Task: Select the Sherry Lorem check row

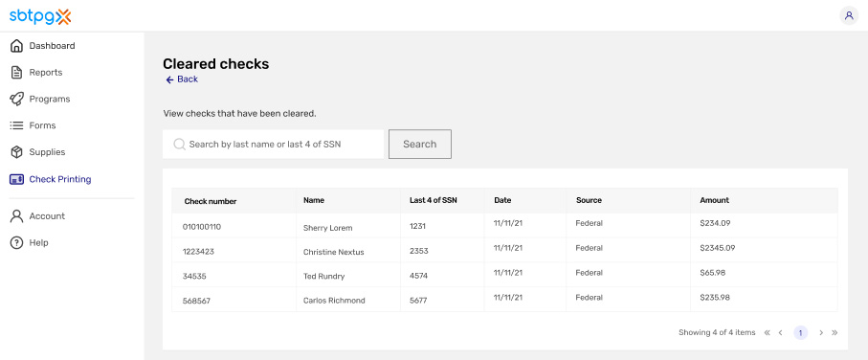Action: click(504, 226)
